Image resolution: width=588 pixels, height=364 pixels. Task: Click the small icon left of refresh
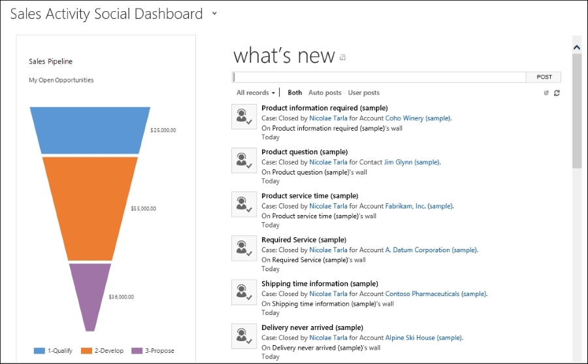pos(546,93)
